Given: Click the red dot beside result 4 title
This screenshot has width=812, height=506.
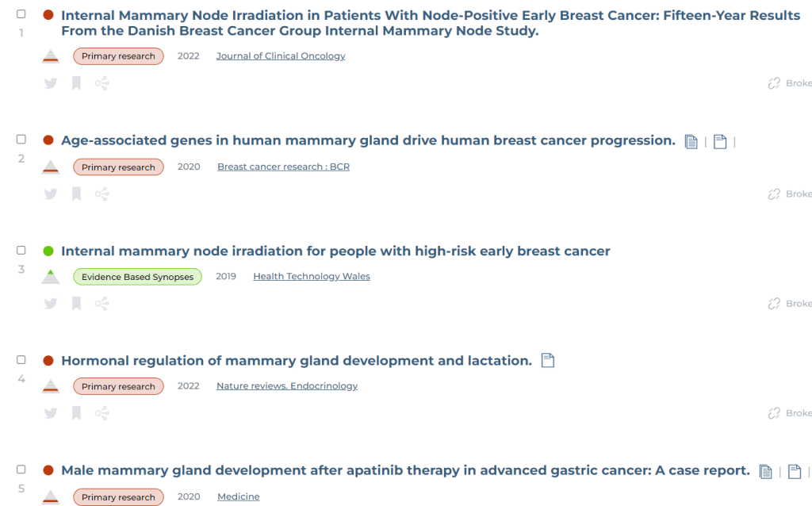Looking at the screenshot, I should [x=48, y=361].
